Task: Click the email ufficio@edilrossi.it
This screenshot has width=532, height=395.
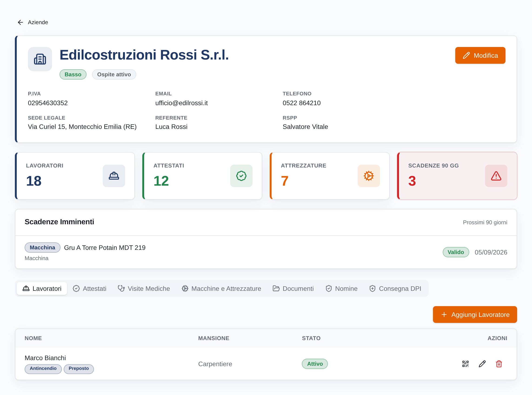Action: (x=181, y=103)
